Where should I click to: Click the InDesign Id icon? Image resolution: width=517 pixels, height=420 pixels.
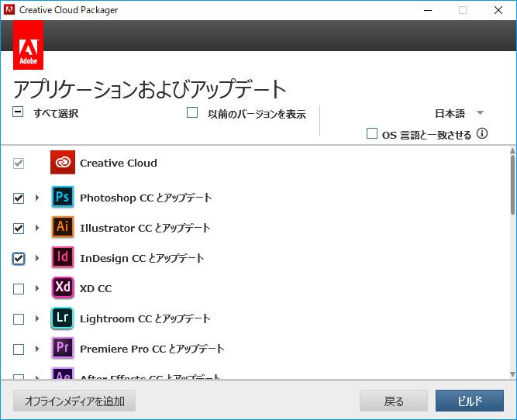[x=63, y=257]
